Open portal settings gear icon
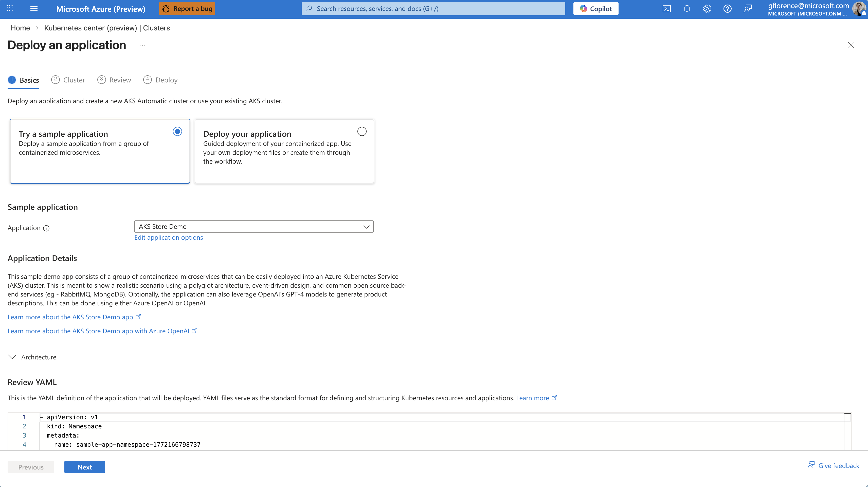Image resolution: width=868 pixels, height=487 pixels. 707,9
